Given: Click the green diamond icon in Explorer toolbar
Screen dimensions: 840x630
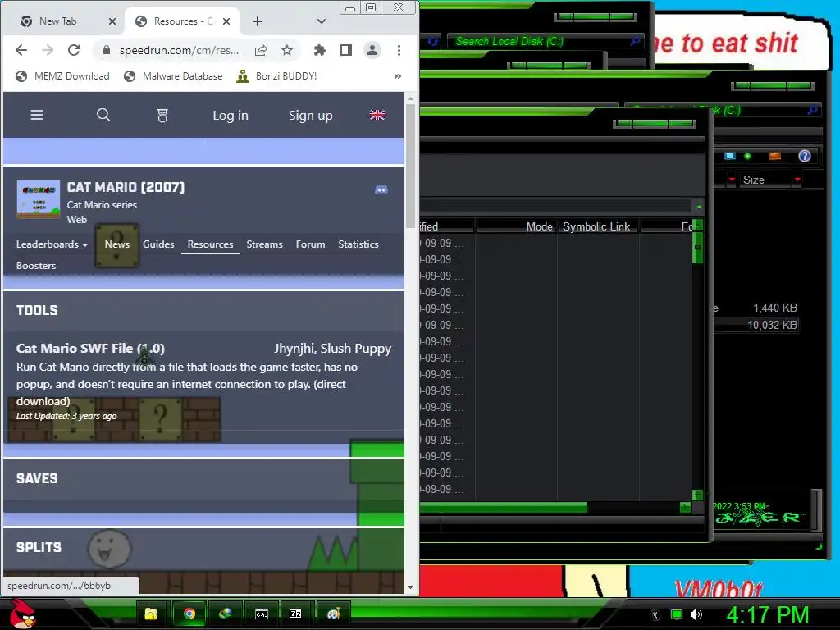Looking at the screenshot, I should pyautogui.click(x=747, y=156).
